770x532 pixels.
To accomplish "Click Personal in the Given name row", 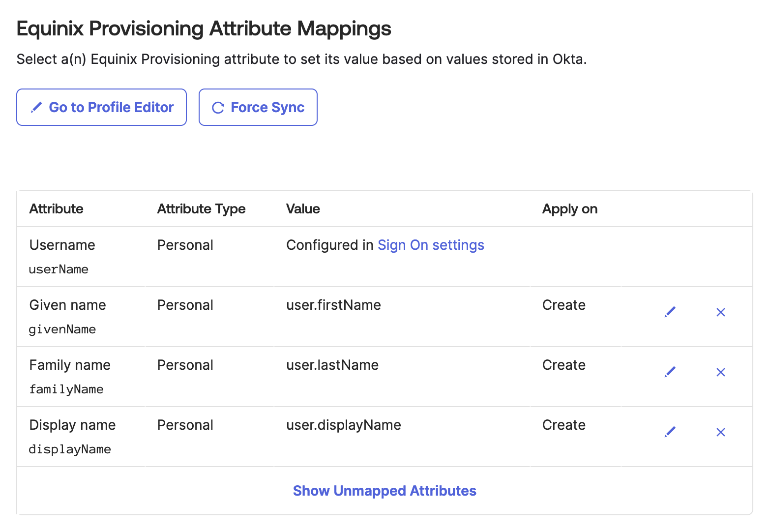I will pos(185,305).
